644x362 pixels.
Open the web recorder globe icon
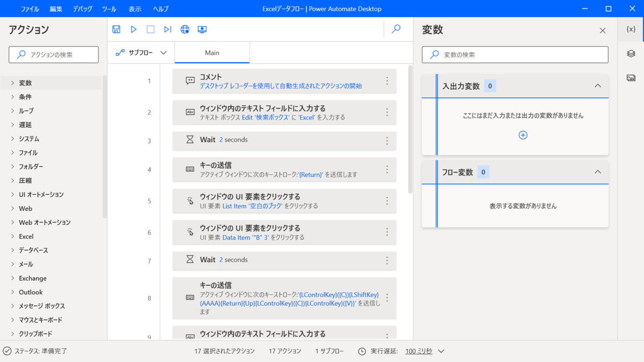point(185,29)
